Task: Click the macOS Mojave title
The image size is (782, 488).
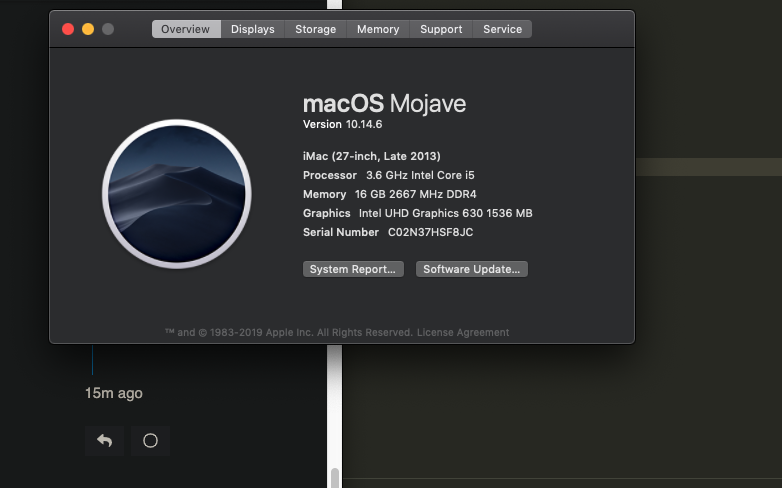Action: pyautogui.click(x=385, y=104)
